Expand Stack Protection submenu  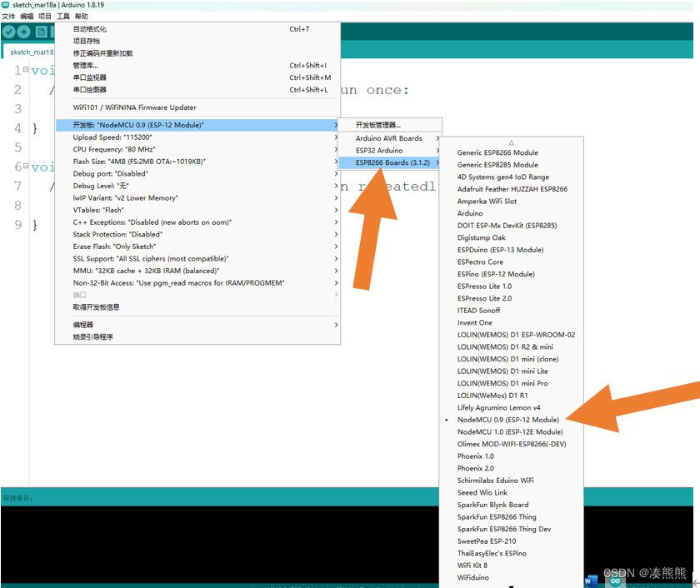[197, 234]
